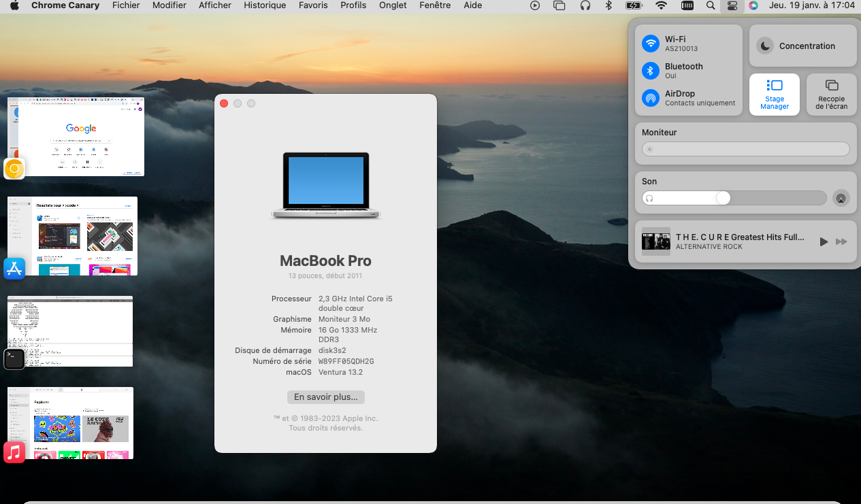The image size is (861, 504).
Task: Click THE CURE album artwork thumbnail
Action: 656,241
